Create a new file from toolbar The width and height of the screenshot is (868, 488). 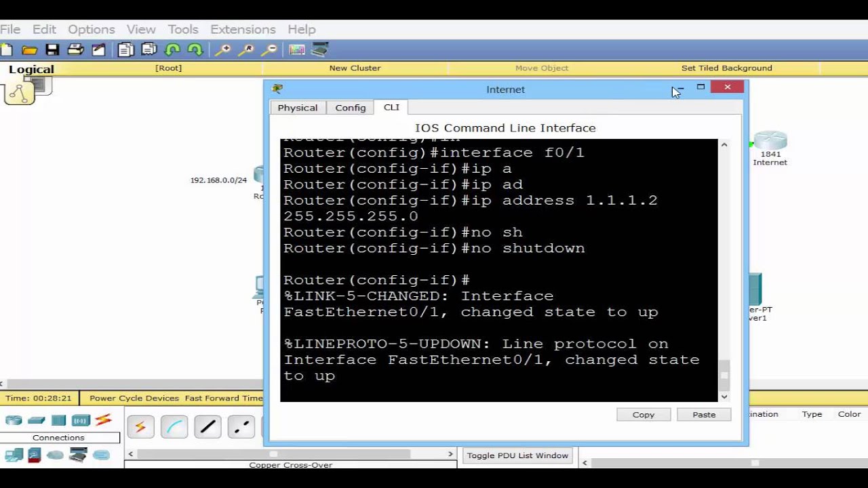[x=7, y=49]
